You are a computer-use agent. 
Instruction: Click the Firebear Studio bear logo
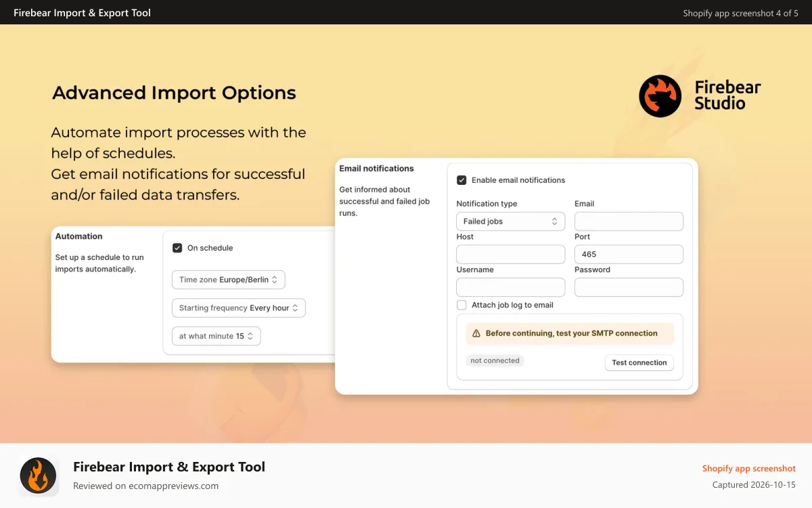[x=660, y=96]
